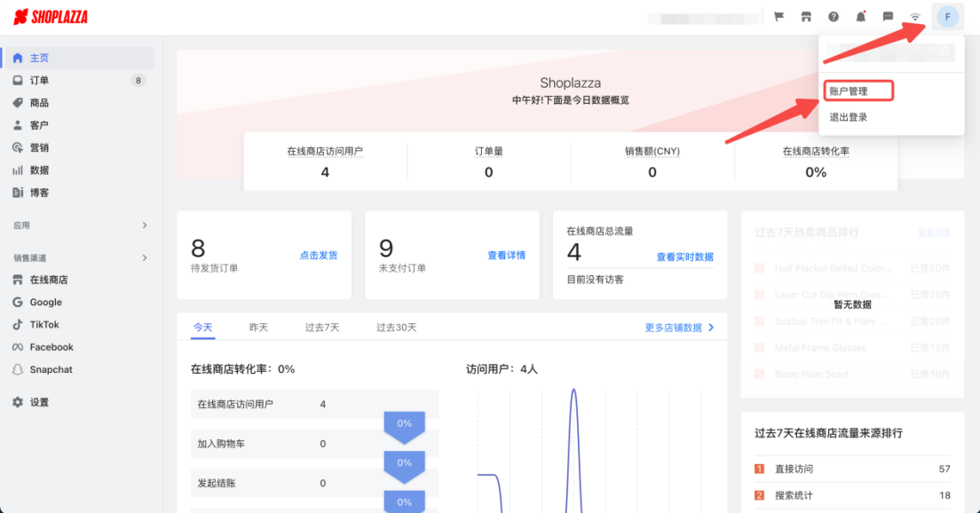Open the chat message icon
This screenshot has height=513, width=980.
pos(888,17)
